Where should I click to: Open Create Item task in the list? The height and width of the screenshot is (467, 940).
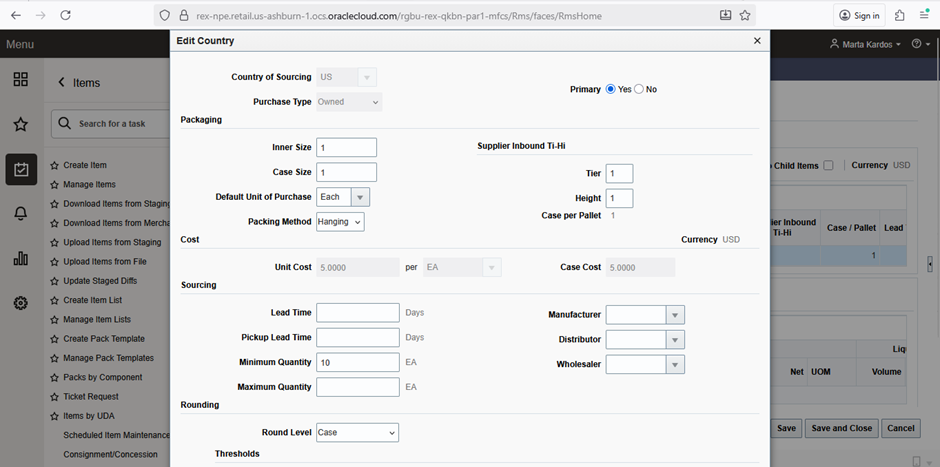click(x=85, y=165)
